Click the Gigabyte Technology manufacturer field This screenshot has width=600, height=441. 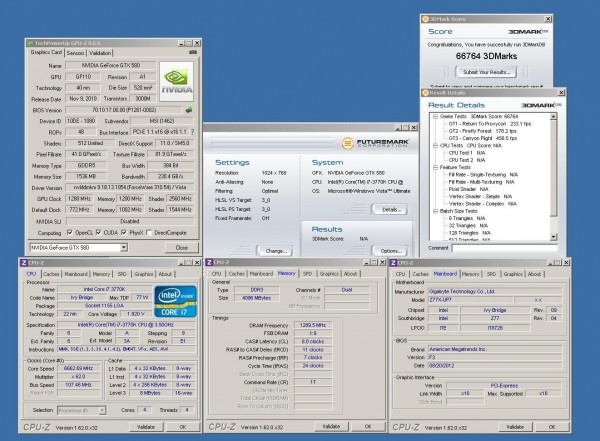pos(494,291)
